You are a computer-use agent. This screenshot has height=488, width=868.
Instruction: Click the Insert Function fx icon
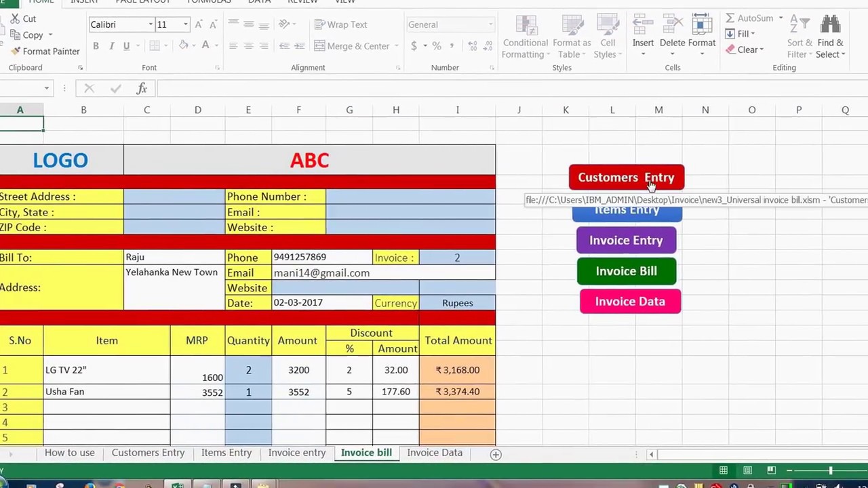142,89
